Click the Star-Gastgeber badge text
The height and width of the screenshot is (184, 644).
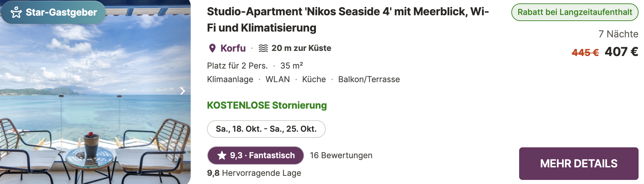pyautogui.click(x=61, y=13)
